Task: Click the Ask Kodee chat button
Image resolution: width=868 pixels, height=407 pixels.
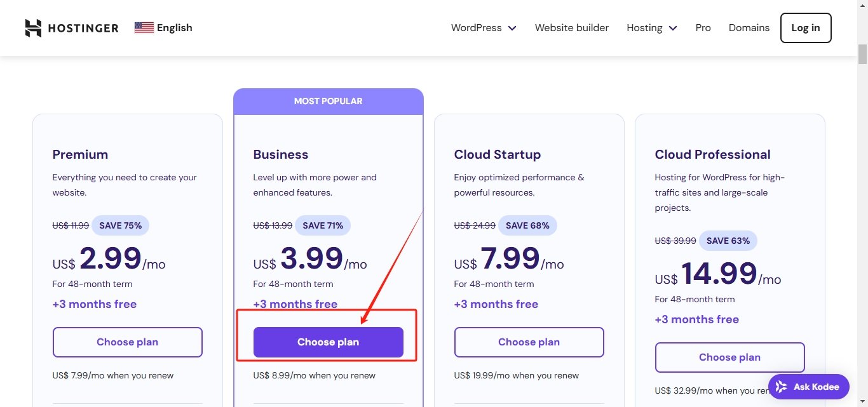Action: point(808,387)
